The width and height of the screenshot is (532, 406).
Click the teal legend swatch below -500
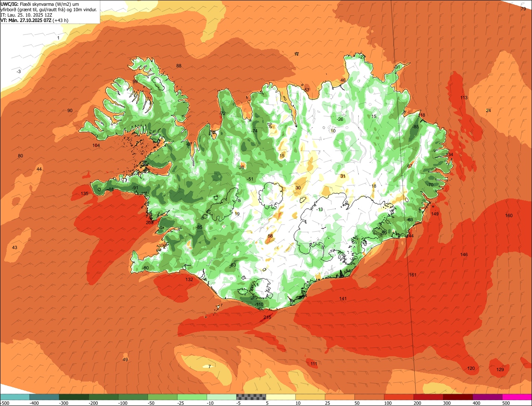(15, 397)
